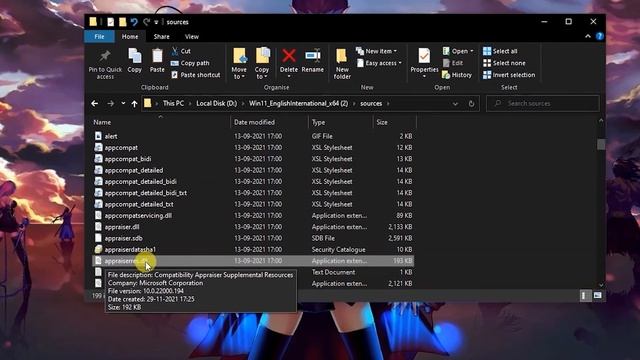Open Quick Access Toolbar customize dropdown
Viewport: 640px width, 360px height.
(156, 22)
